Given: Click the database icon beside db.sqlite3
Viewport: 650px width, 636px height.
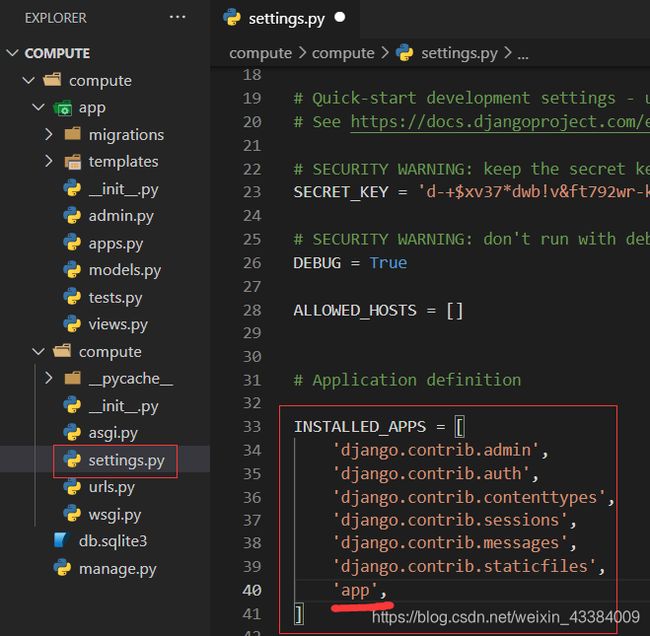Looking at the screenshot, I should click(x=62, y=540).
